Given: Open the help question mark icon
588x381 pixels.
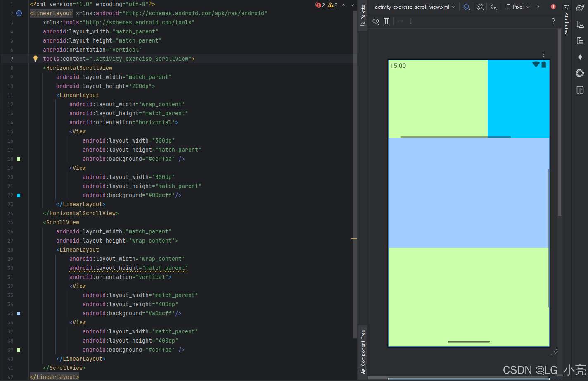Looking at the screenshot, I should pos(553,21).
